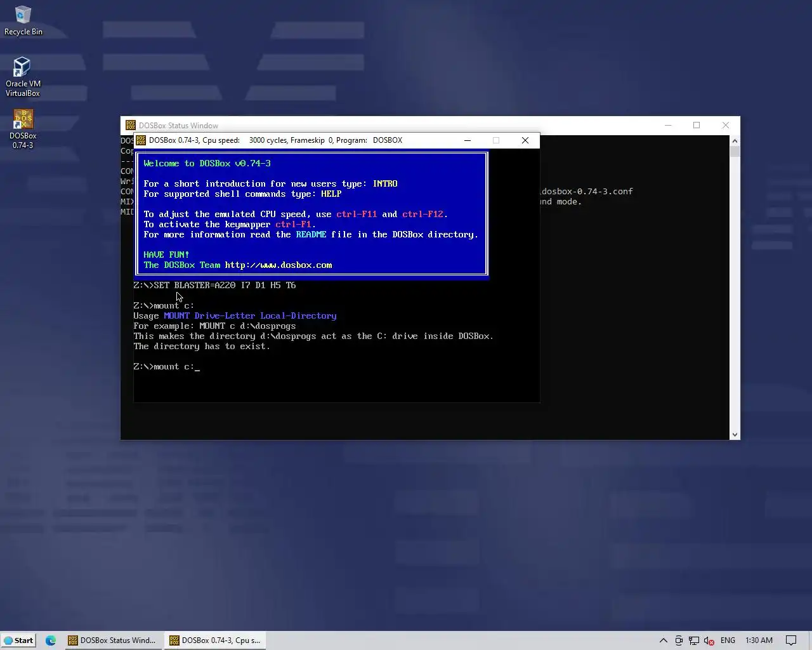Click the blue 'MOUNT Drive-Letter Local-Directory' text

pos(250,315)
